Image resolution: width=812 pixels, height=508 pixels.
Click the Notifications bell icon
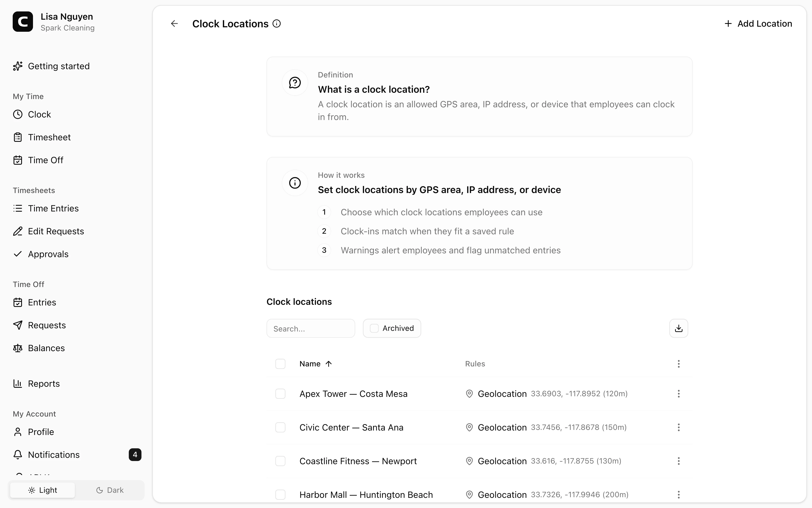coord(18,455)
